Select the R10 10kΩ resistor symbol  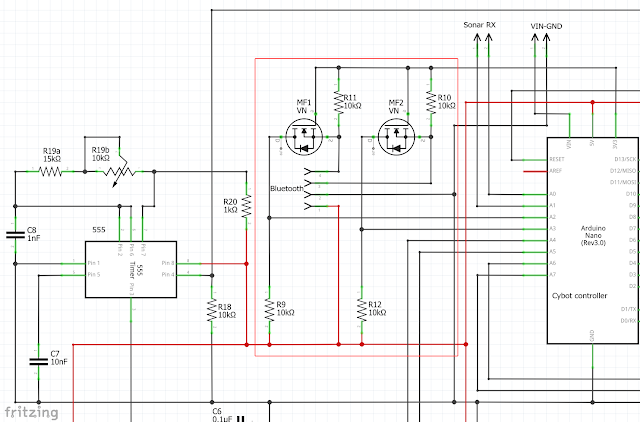pos(431,102)
